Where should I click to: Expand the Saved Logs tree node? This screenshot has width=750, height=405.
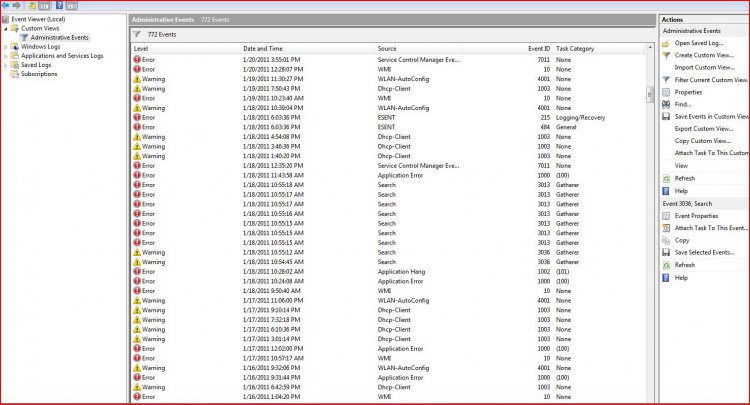[x=6, y=65]
